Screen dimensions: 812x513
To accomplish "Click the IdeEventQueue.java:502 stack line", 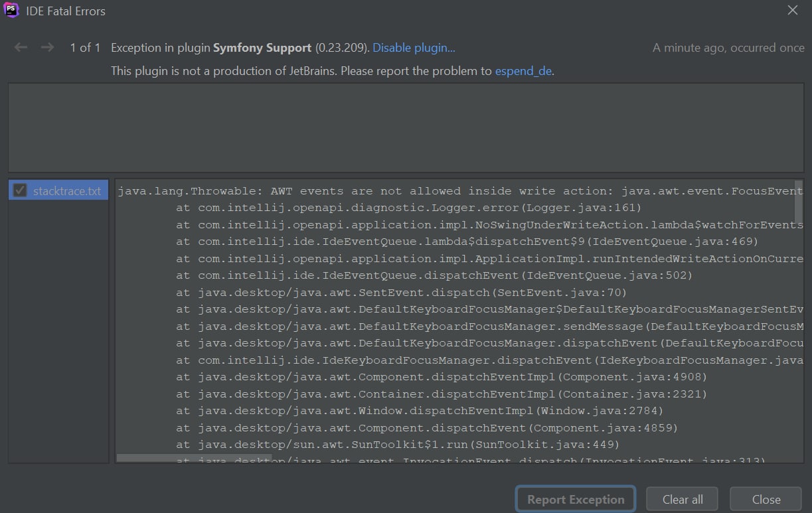I will [x=435, y=275].
